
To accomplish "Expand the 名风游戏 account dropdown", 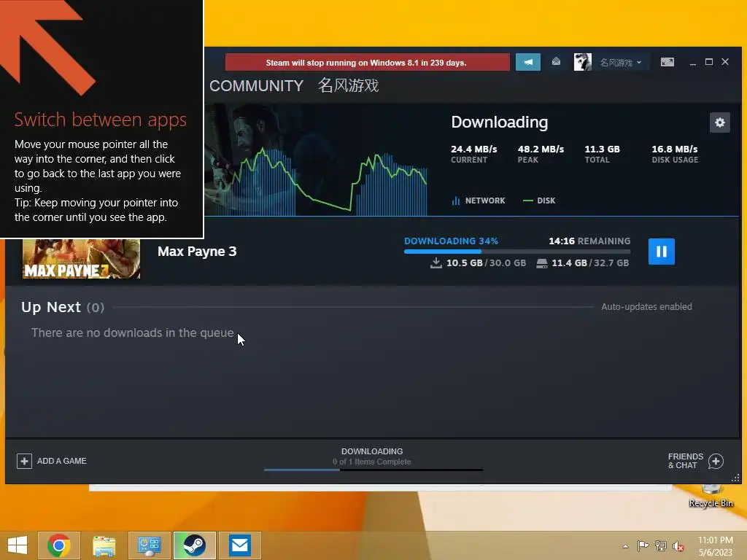I will tap(620, 63).
